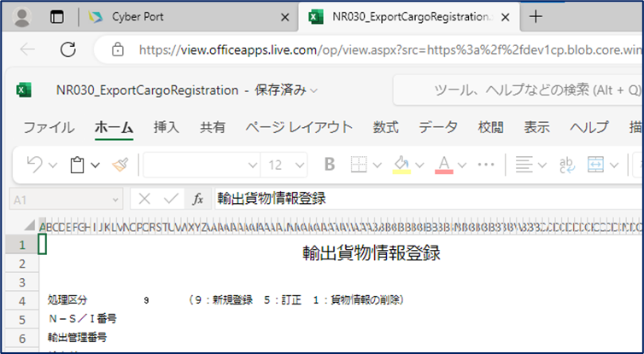Screen dimensions: 644x354
Task: Select the Format Painter brush
Action: (120, 164)
